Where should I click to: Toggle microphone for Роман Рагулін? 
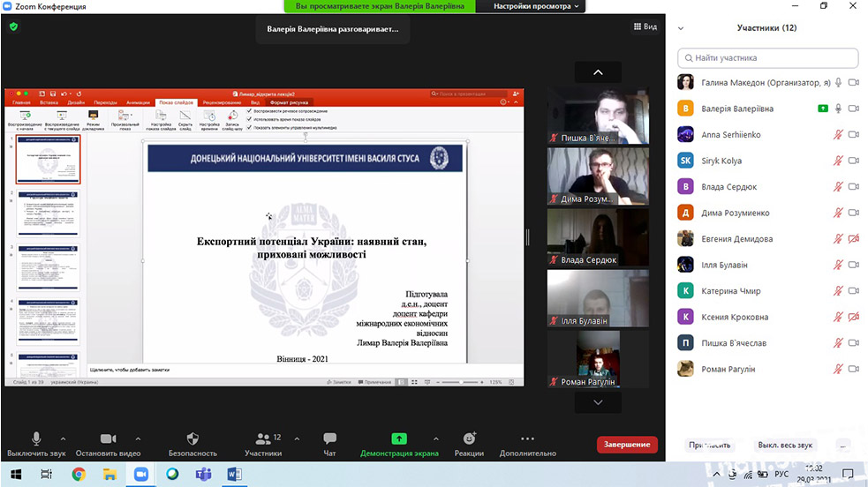[x=838, y=369]
